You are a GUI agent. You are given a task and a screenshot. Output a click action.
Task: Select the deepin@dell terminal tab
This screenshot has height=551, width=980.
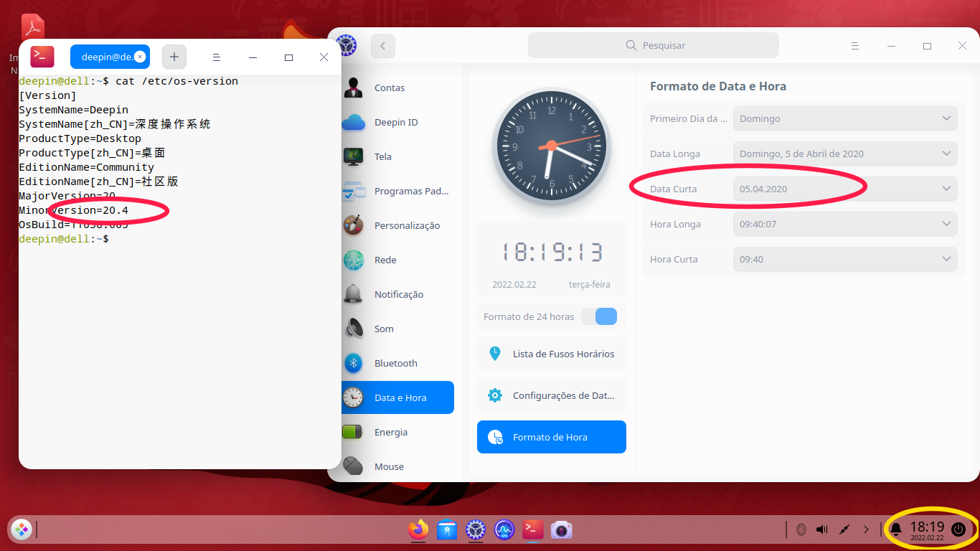(x=110, y=57)
